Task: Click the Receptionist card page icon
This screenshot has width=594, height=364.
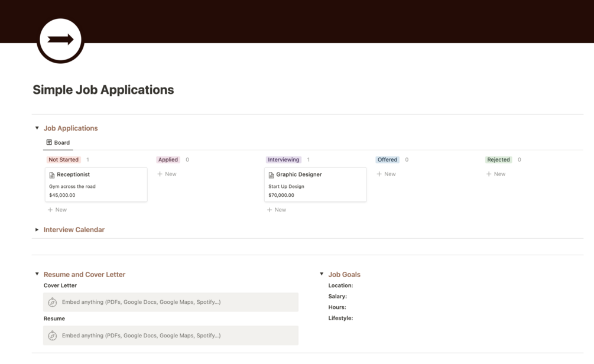Action: [52, 175]
